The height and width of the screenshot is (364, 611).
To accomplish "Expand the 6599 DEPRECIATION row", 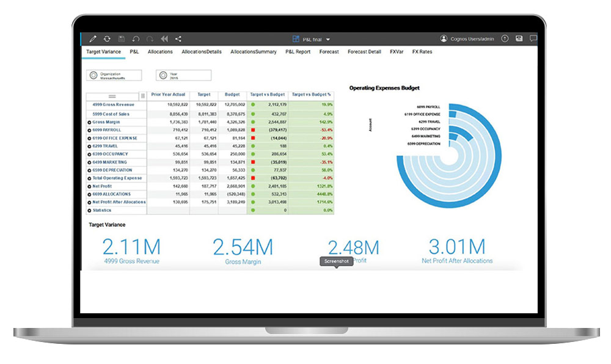I will (x=89, y=170).
